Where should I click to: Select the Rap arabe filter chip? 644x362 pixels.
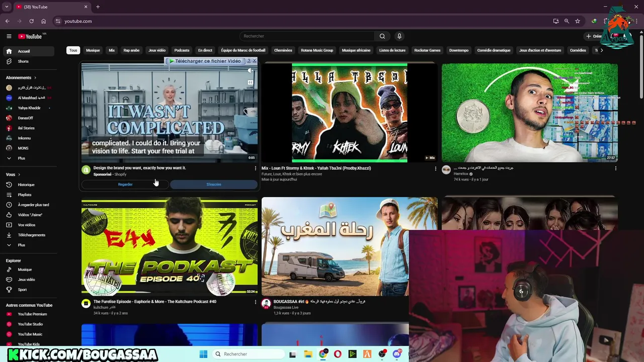tap(131, 50)
